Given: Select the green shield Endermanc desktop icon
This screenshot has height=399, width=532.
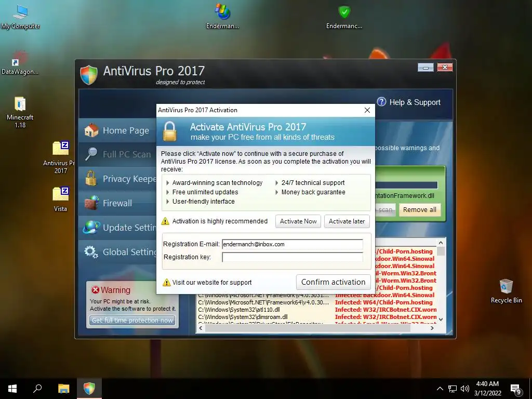Looking at the screenshot, I should click(x=344, y=16).
